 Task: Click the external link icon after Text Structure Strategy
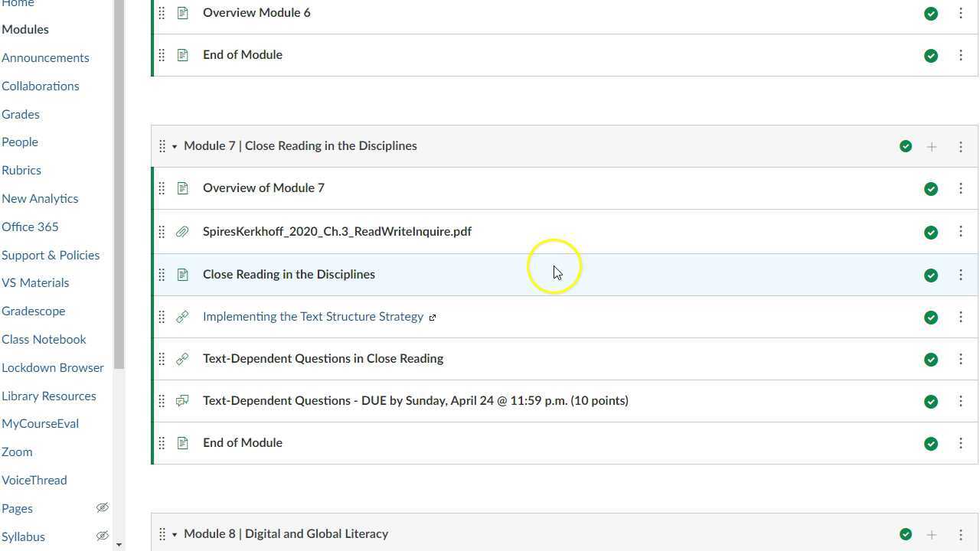[x=433, y=317]
